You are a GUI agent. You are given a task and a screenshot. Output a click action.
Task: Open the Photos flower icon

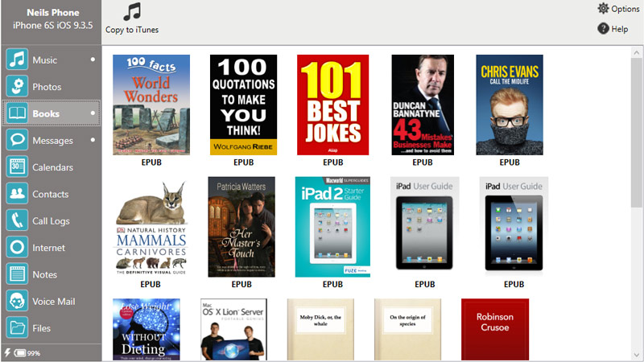click(x=17, y=86)
